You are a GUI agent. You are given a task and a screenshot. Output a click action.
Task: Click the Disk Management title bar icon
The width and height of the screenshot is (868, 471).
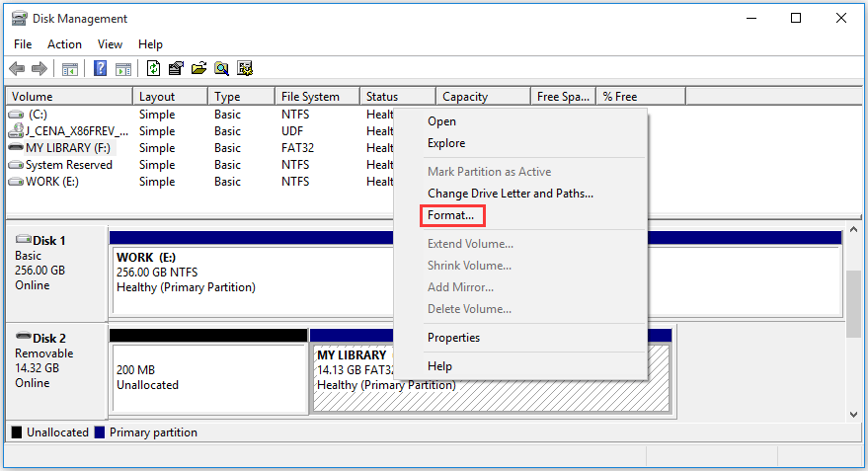click(20, 19)
